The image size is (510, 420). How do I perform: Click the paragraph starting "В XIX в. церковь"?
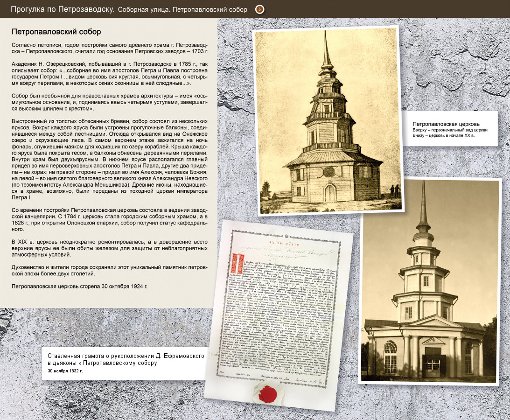coord(110,248)
